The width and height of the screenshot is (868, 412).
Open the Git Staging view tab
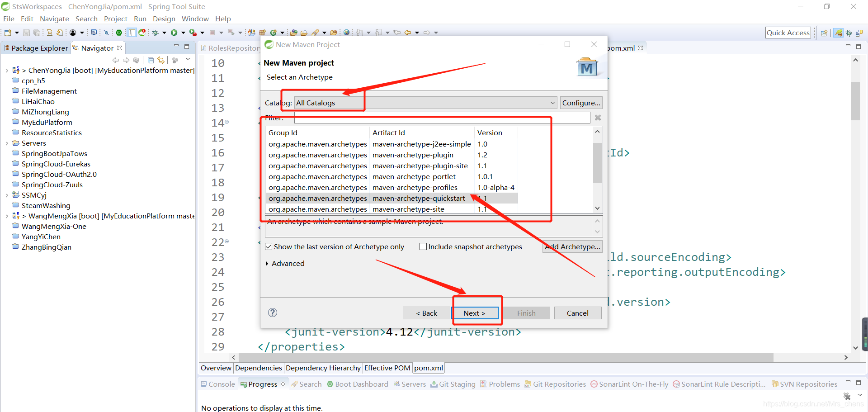coord(453,384)
